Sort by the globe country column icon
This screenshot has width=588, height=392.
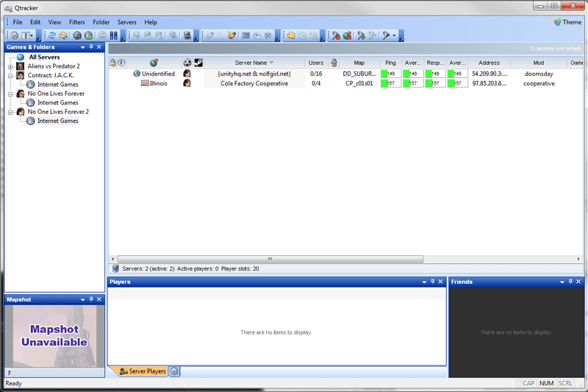[154, 63]
